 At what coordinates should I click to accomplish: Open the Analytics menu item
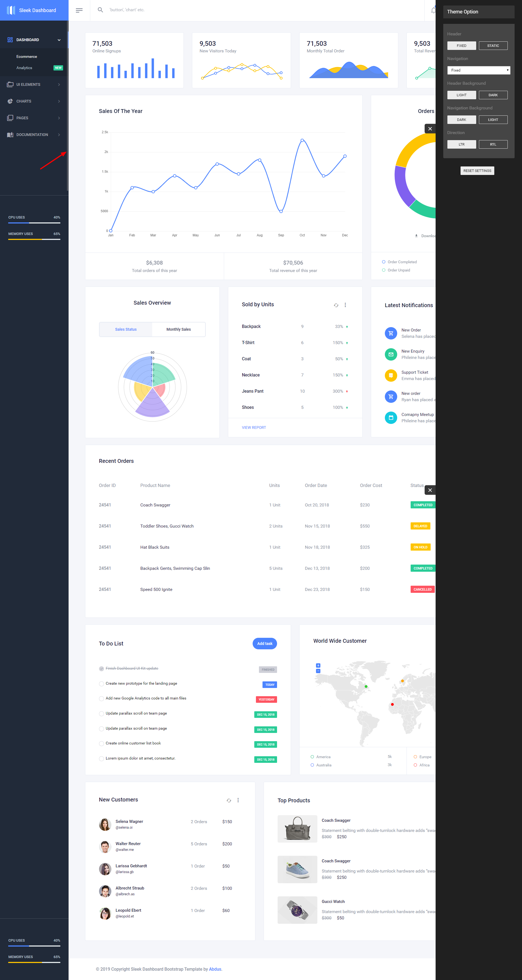click(x=24, y=68)
